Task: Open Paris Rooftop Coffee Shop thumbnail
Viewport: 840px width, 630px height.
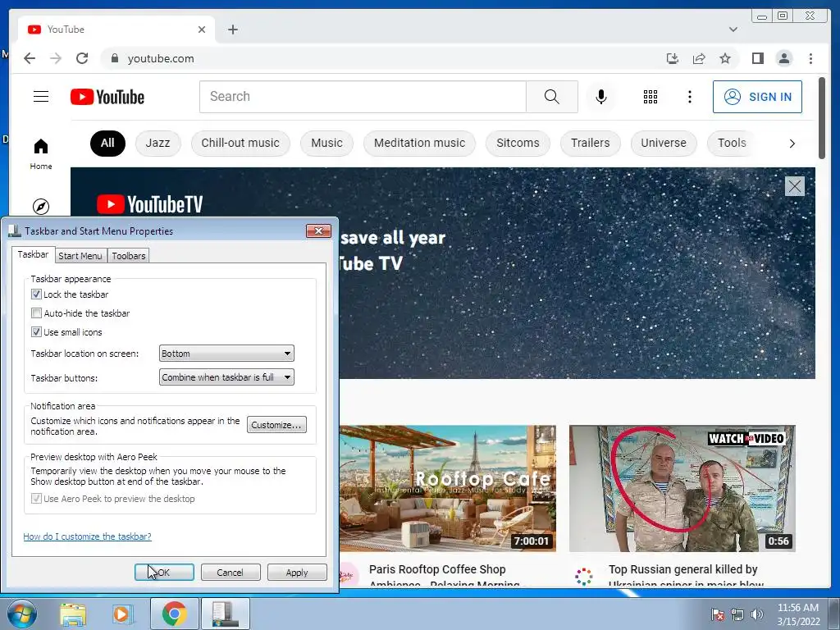Action: [448, 488]
